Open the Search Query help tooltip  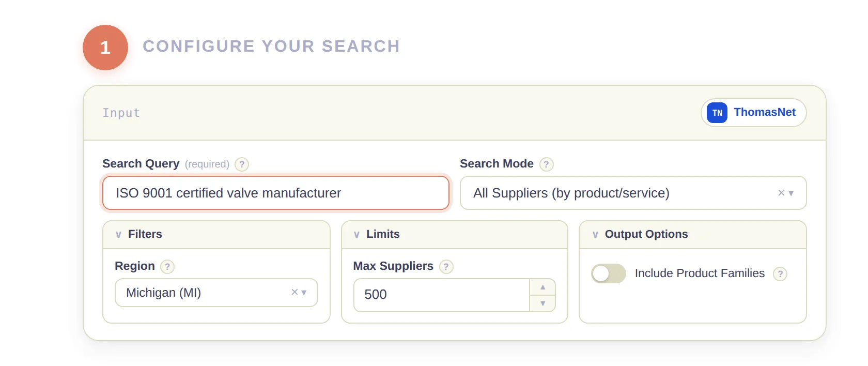click(242, 164)
